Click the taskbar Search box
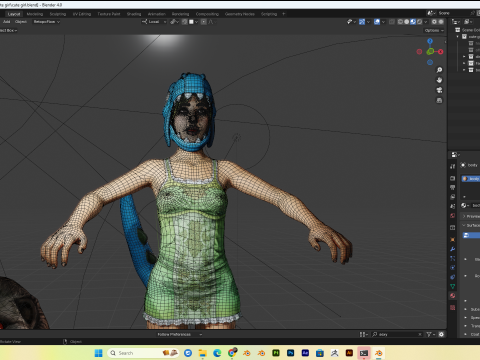 [x=143, y=353]
